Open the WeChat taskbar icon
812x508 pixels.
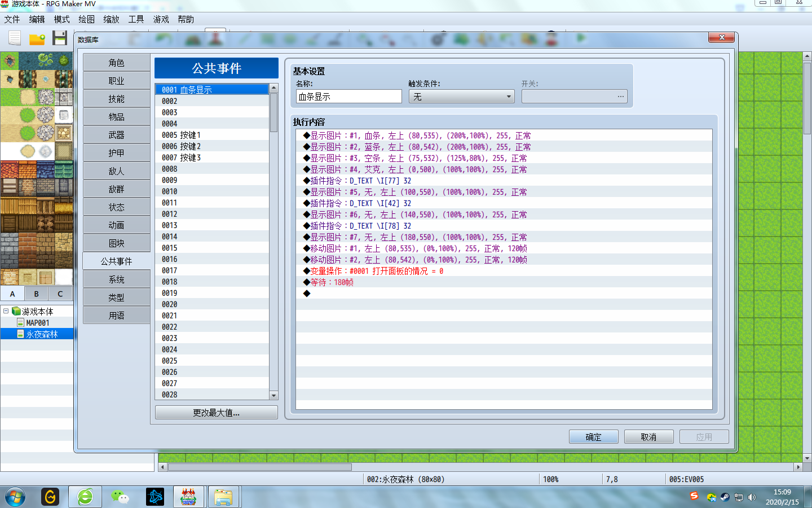(120, 497)
